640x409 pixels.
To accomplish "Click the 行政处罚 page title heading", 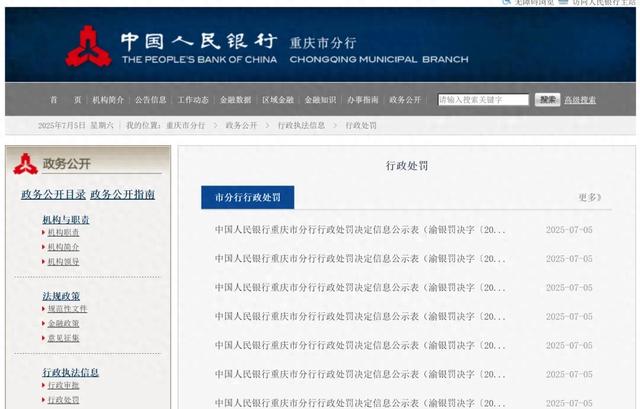I will [407, 166].
